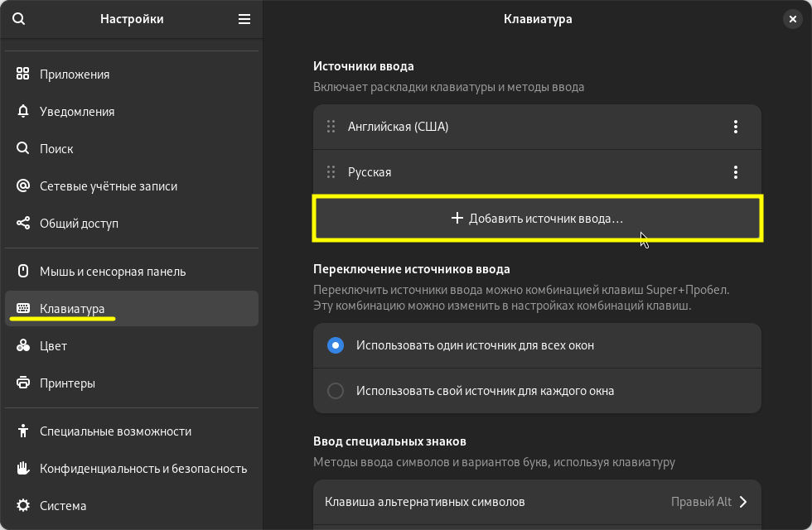The width and height of the screenshot is (812, 530).
Task: Open three-dot menu for Русская layout
Action: [735, 172]
